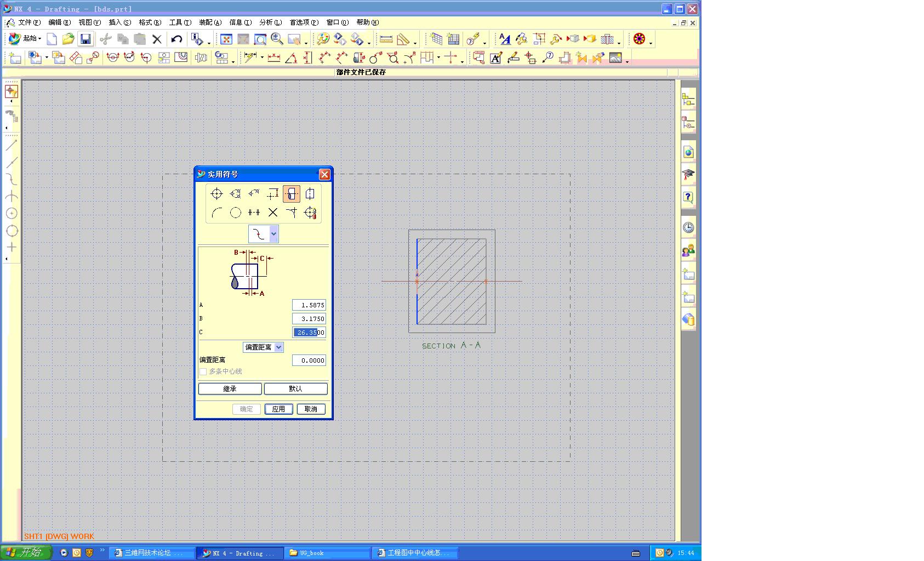The width and height of the screenshot is (924, 561).
Task: Open the 插入(S) menu
Action: coord(119,22)
